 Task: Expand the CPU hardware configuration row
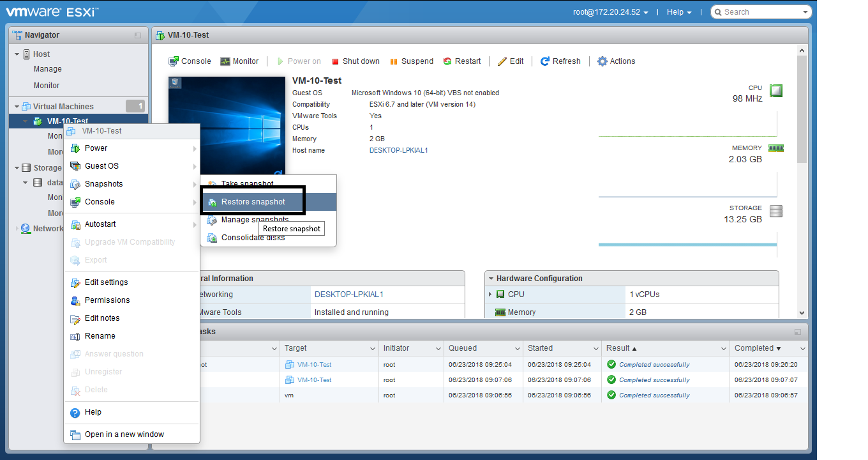(x=490, y=295)
